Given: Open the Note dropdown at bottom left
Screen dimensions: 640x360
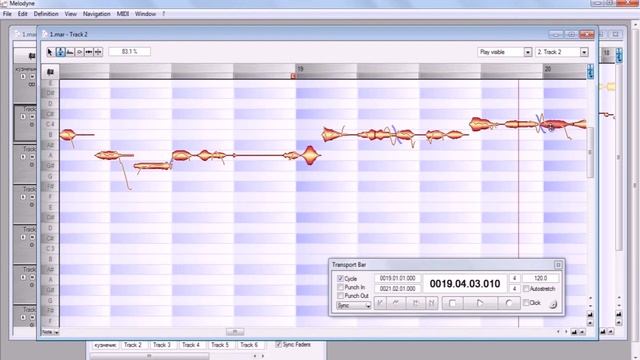Looking at the screenshot, I should pyautogui.click(x=50, y=332).
